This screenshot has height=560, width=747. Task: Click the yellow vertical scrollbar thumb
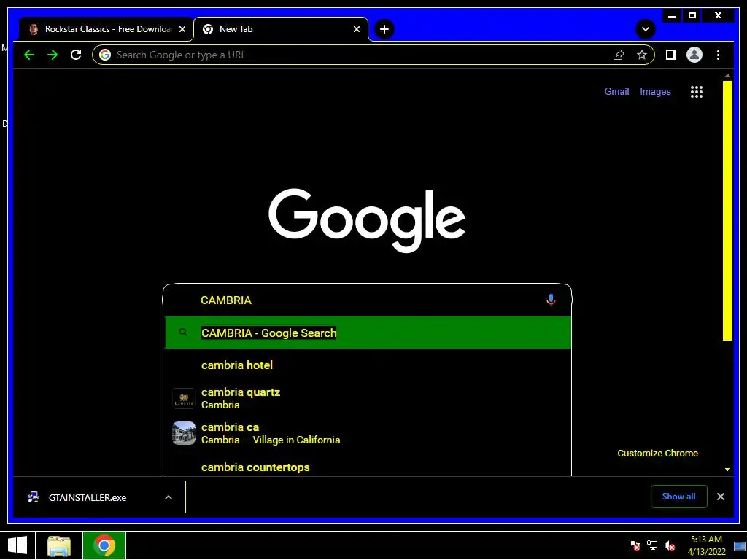727,211
